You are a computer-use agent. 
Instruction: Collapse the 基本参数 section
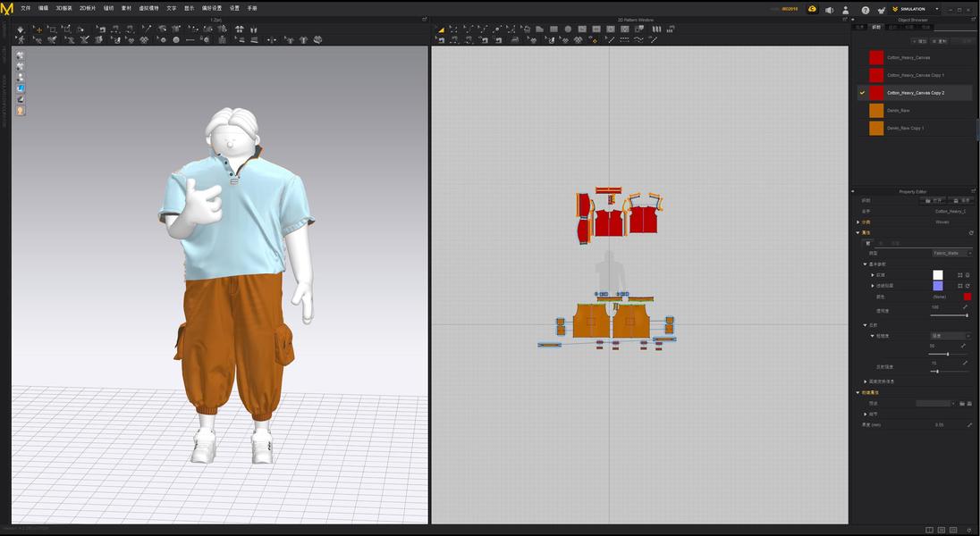pos(865,264)
